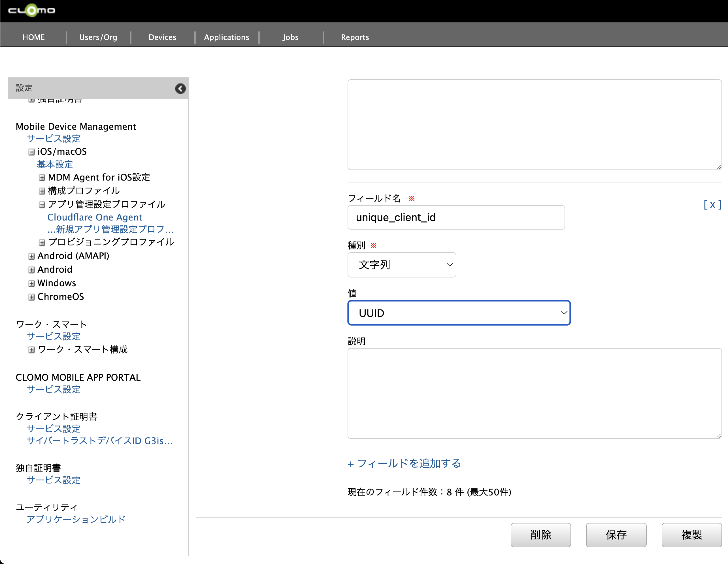
Task: Open the Devices menu
Action: point(162,37)
